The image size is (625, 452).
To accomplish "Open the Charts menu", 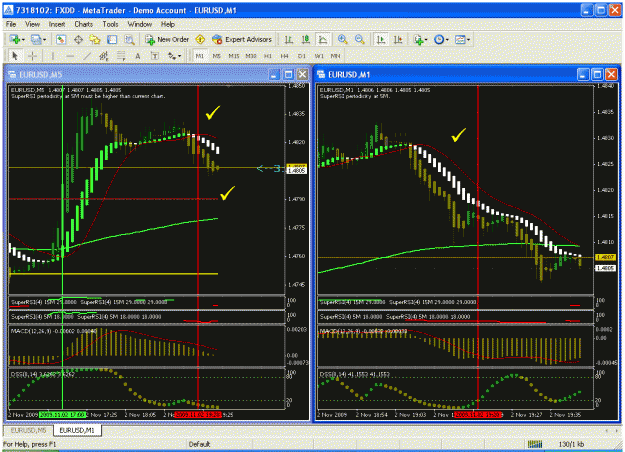I will 83,24.
